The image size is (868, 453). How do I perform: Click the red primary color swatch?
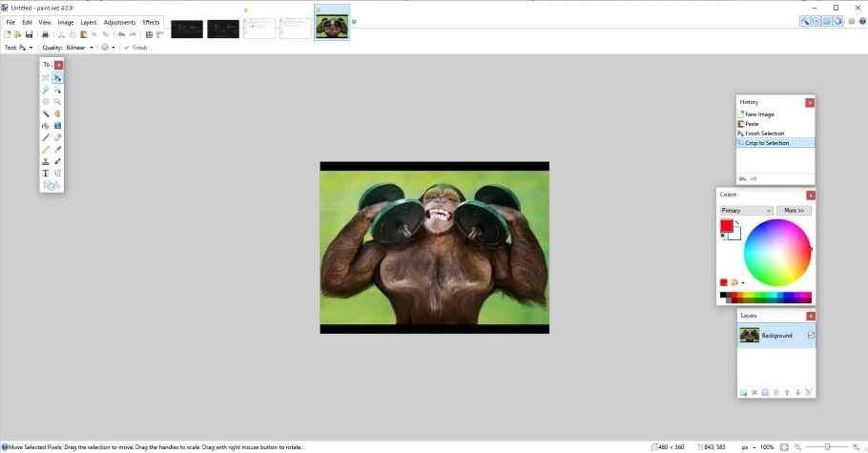pos(726,225)
